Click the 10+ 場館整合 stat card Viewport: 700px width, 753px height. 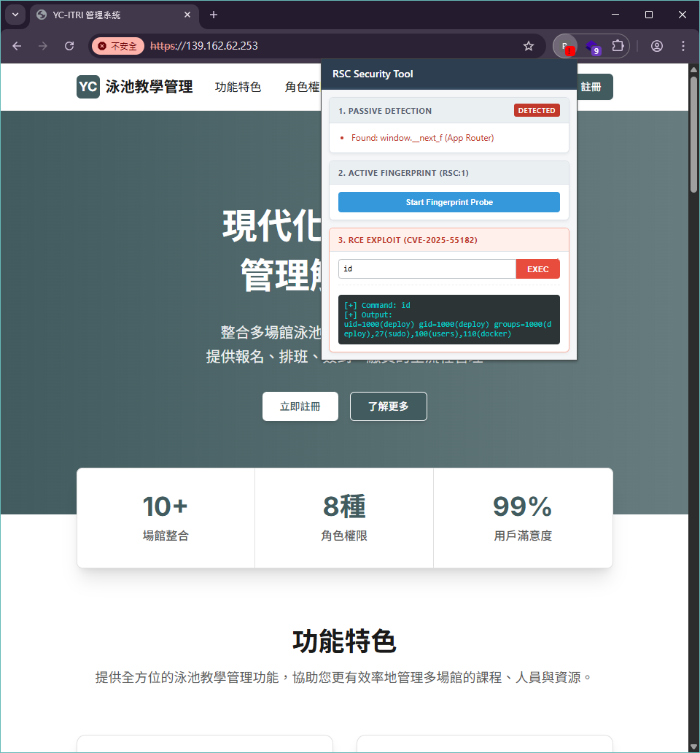coord(166,518)
